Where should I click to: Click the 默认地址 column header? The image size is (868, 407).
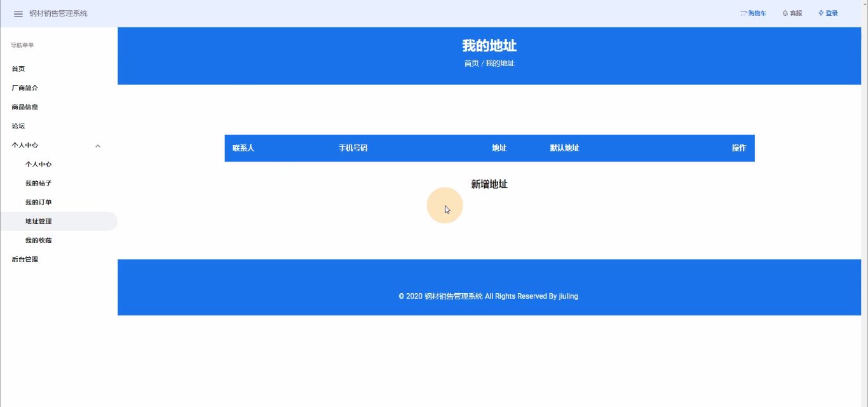point(564,148)
